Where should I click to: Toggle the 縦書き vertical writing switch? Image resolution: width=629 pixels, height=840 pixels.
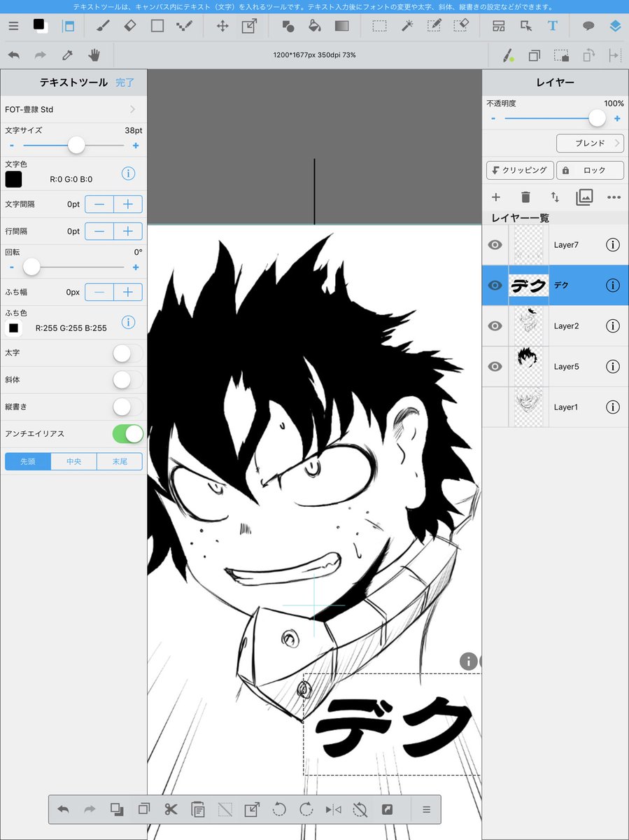[128, 407]
